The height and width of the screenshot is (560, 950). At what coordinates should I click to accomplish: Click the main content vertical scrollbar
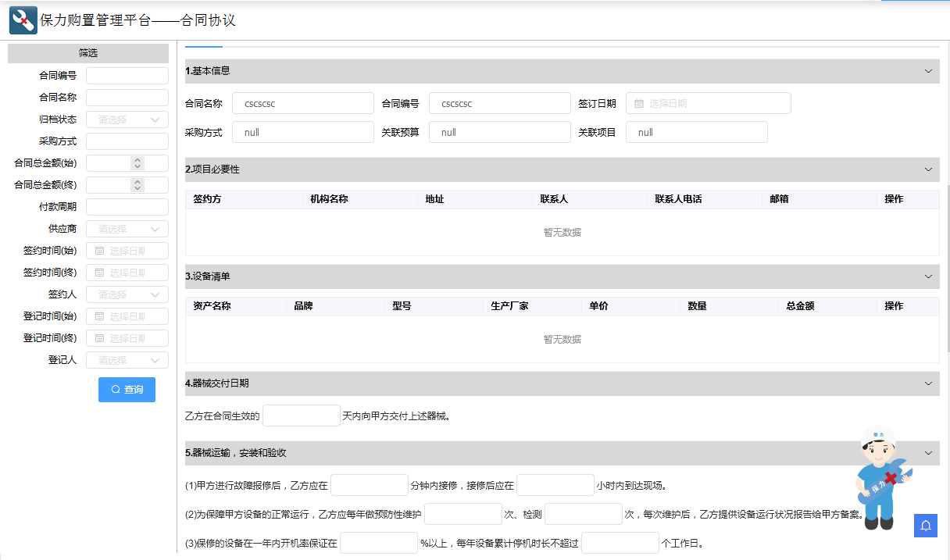pos(948,268)
